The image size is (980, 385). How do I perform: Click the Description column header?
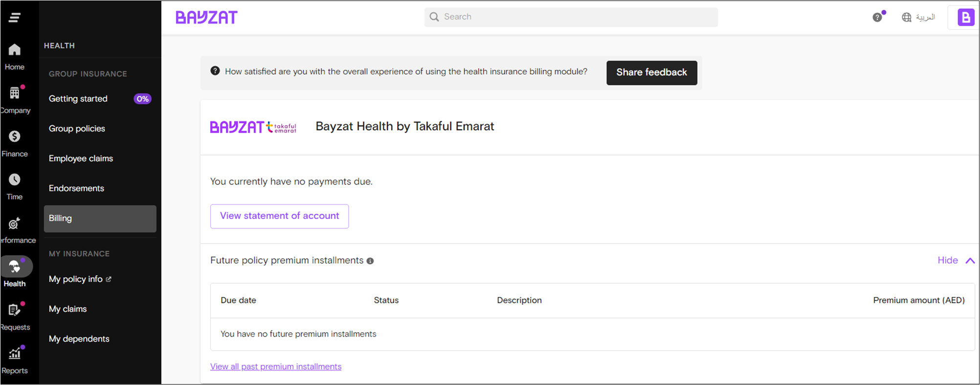tap(519, 300)
